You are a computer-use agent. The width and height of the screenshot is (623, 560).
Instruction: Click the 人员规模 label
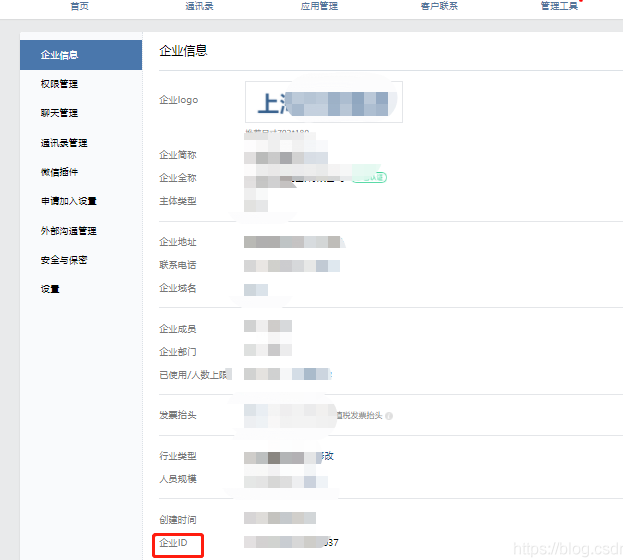coord(178,479)
